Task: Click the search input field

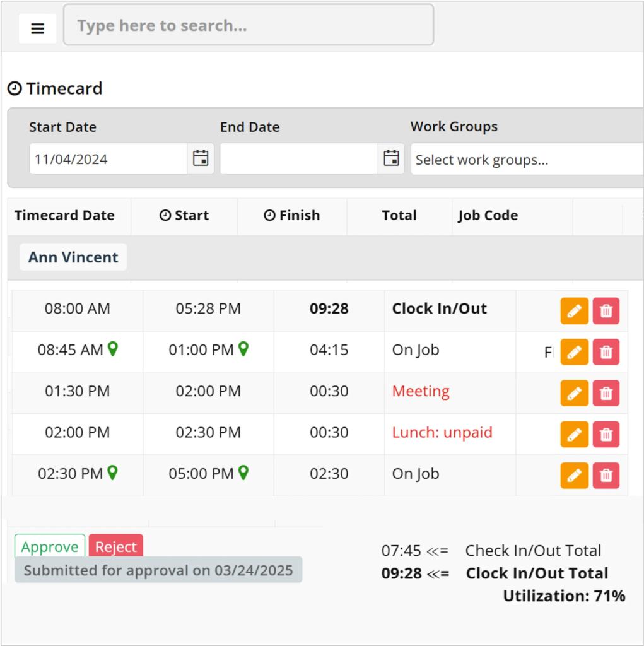Action: [249, 26]
